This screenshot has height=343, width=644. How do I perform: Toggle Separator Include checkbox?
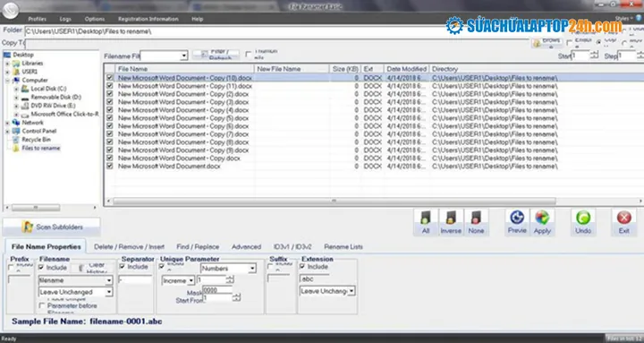point(123,267)
